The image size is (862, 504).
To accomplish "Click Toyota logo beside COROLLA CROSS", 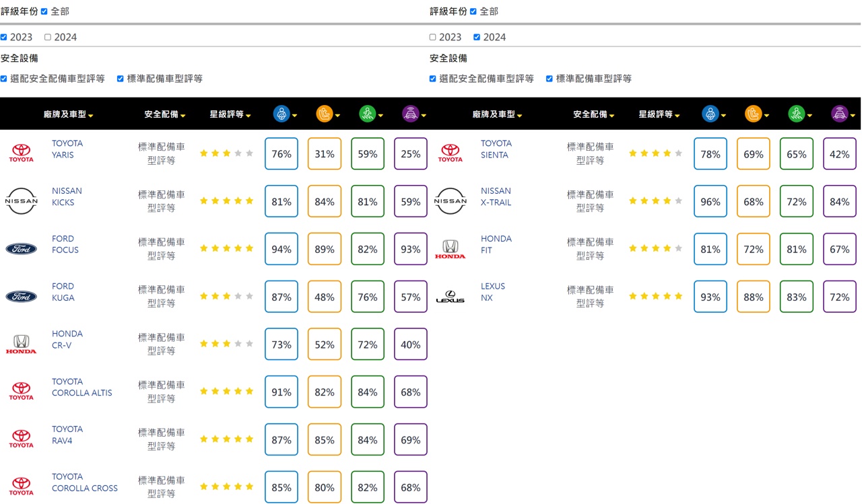I will pyautogui.click(x=21, y=487).
